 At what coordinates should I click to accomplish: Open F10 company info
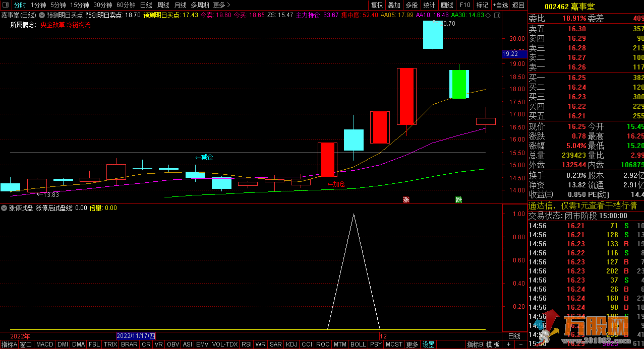465,5
